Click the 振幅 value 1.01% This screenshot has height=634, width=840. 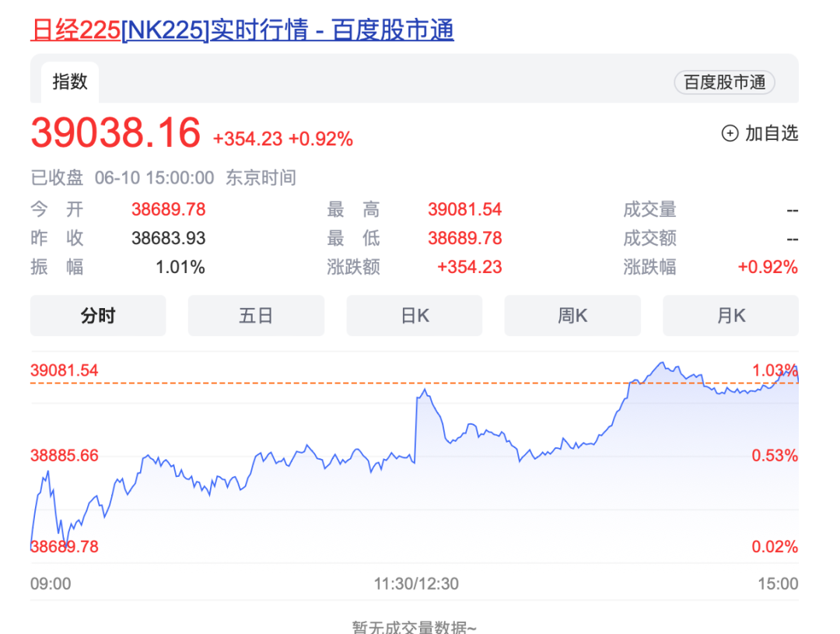coord(180,267)
